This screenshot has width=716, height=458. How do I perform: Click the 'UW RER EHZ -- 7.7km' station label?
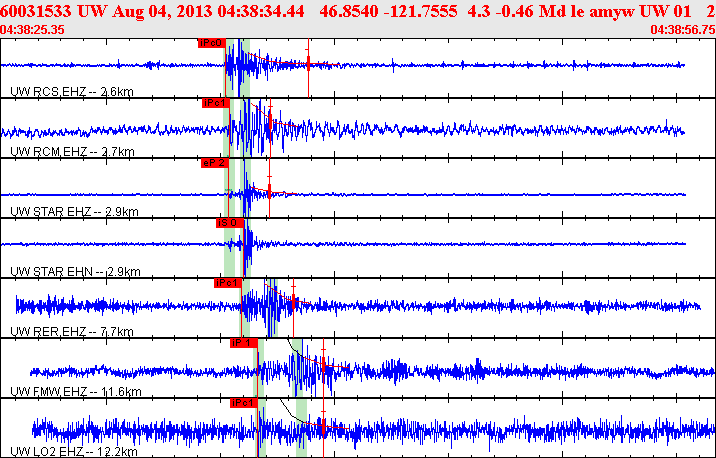(72, 332)
